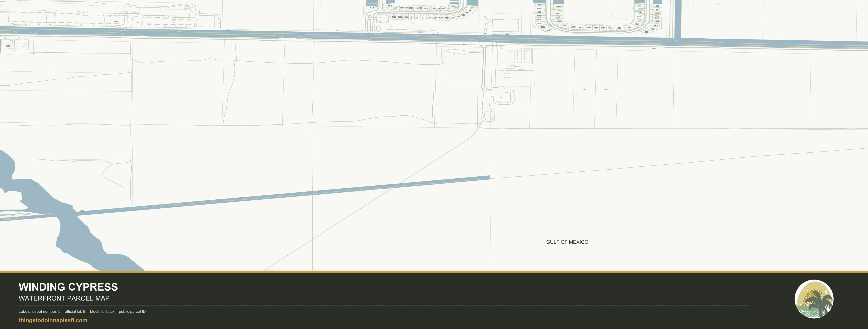
Task: Select parcel 1050 on the curve
Action: coord(454,6)
